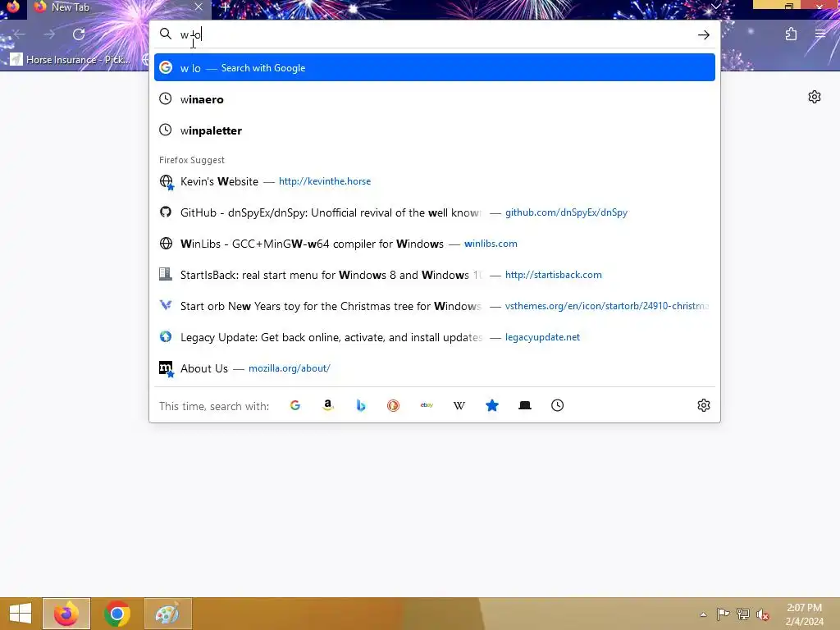This screenshot has height=630, width=840.
Task: Open the paint palette taskbar app
Action: (x=167, y=614)
